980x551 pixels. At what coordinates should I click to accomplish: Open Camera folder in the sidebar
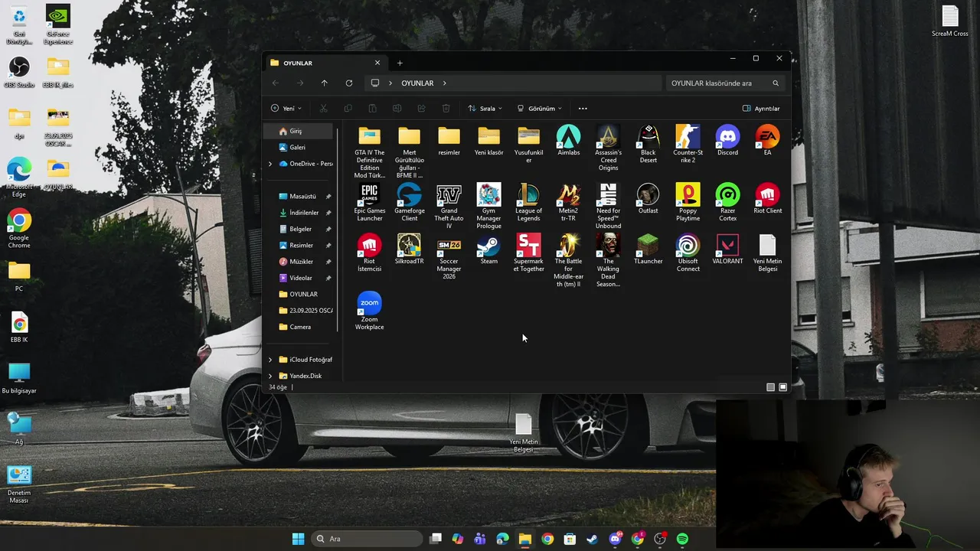point(299,327)
